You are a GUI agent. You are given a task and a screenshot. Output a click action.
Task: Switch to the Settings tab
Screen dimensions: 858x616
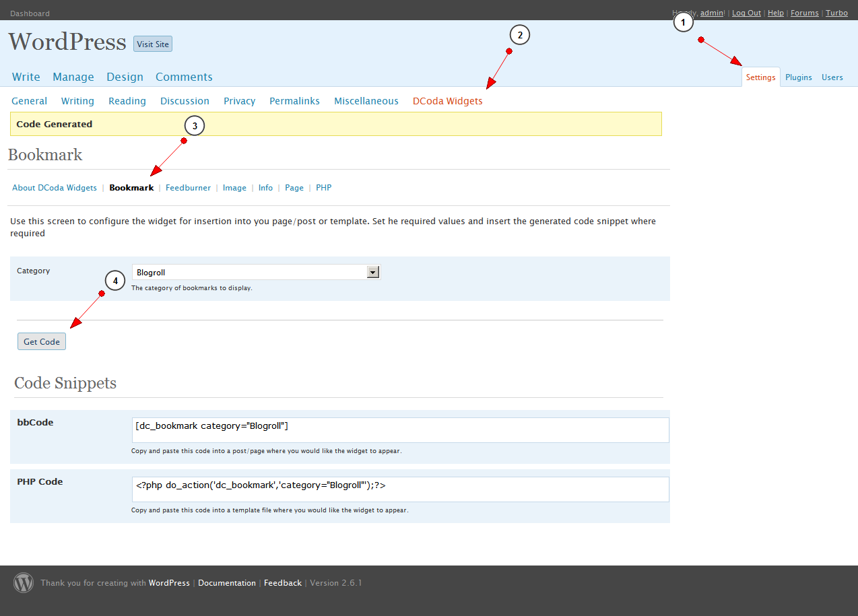click(x=761, y=77)
